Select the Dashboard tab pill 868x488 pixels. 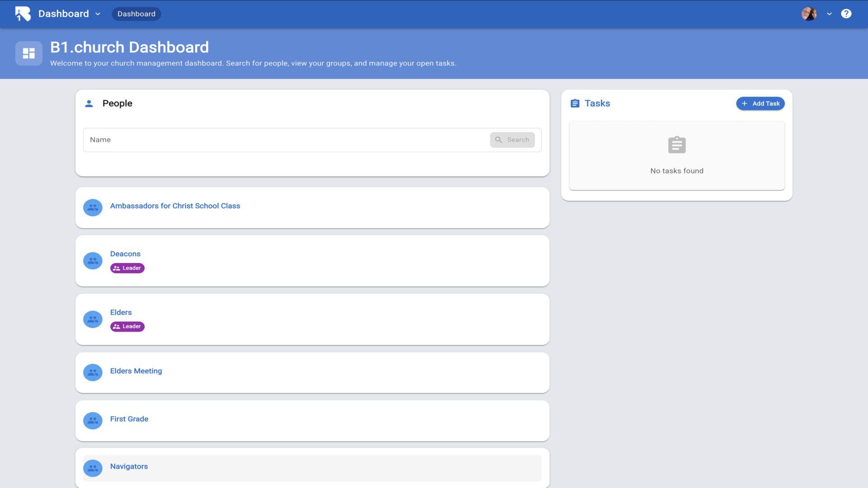pos(136,14)
